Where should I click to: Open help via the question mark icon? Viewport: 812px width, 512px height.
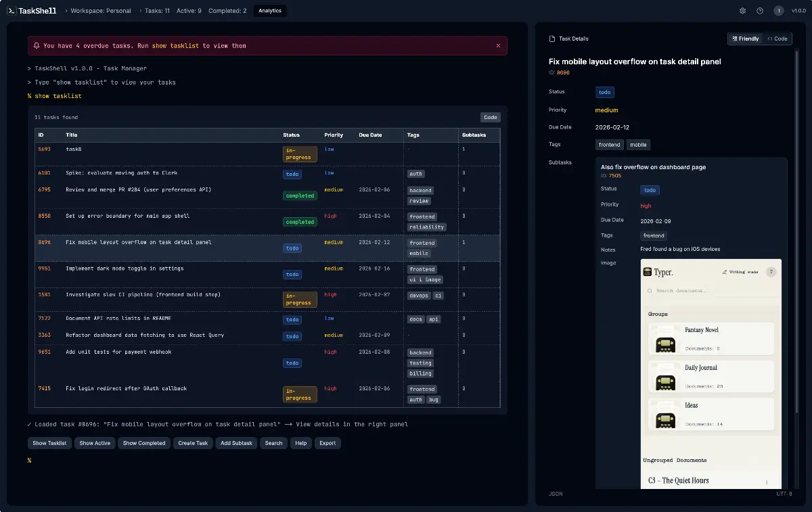(x=760, y=11)
